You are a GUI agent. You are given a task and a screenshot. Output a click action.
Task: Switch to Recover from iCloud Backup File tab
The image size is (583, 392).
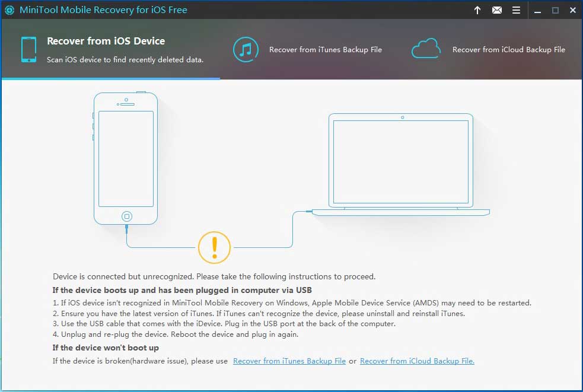point(488,49)
